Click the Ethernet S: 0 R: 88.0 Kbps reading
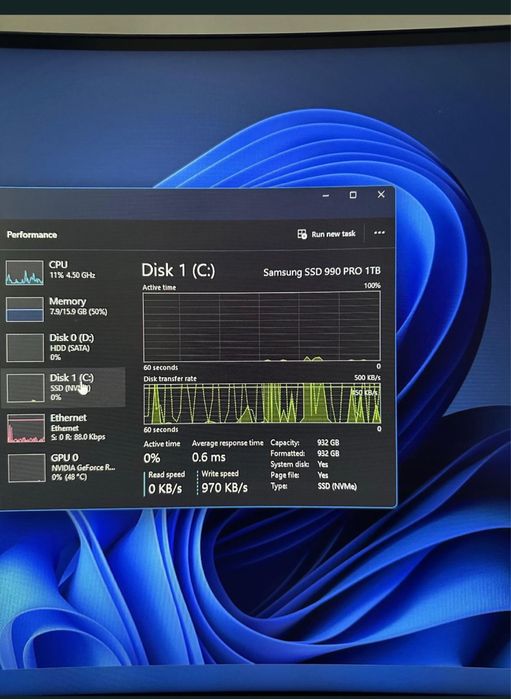Screen dimensions: 511x699 [78, 437]
